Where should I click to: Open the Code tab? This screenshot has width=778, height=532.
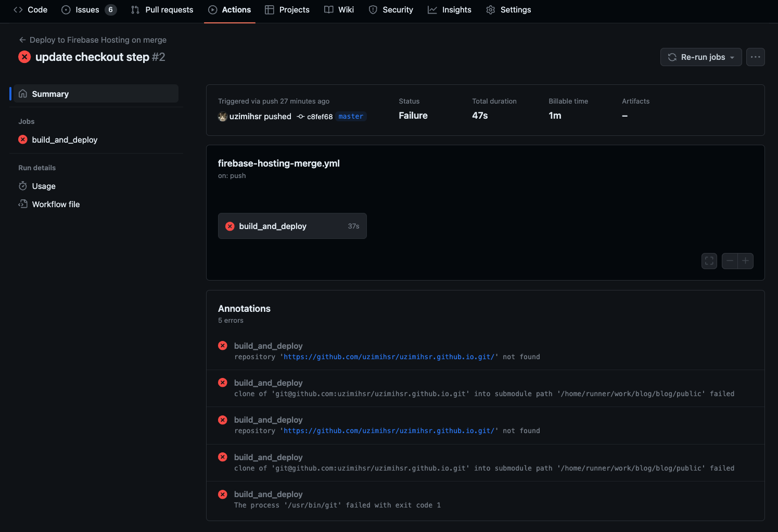pos(31,10)
